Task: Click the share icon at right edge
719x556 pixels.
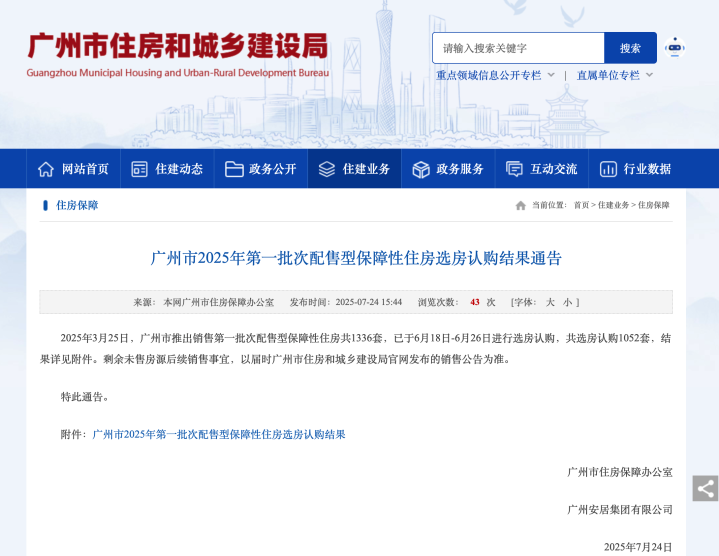Action: [705, 488]
